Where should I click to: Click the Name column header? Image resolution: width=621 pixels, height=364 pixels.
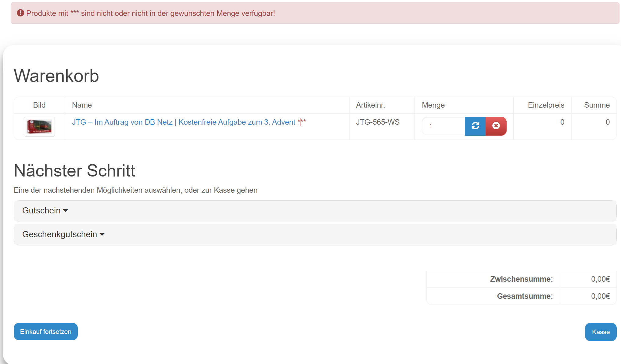pos(82,105)
